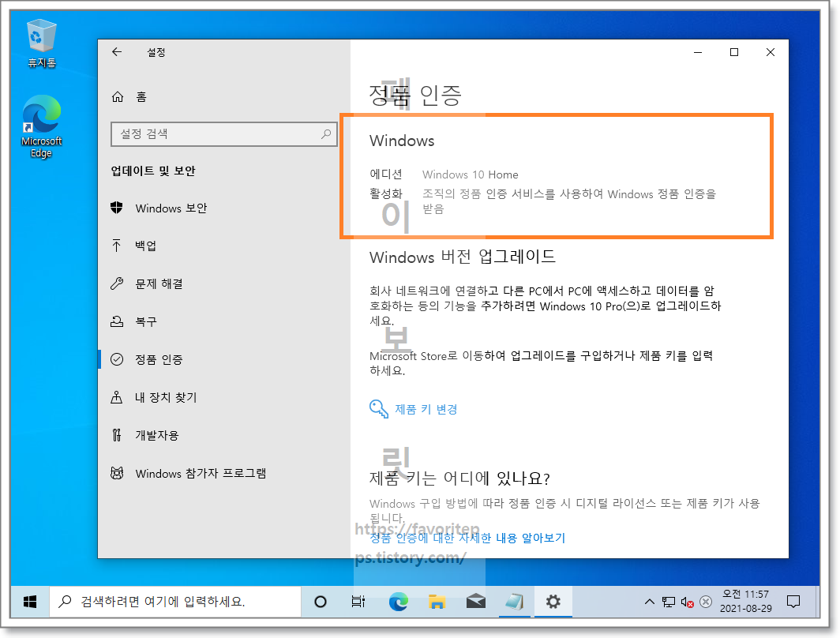Viewport: 840px width, 638px height.
Task: Open the clock showing 오전 11:57
Action: pos(746,602)
